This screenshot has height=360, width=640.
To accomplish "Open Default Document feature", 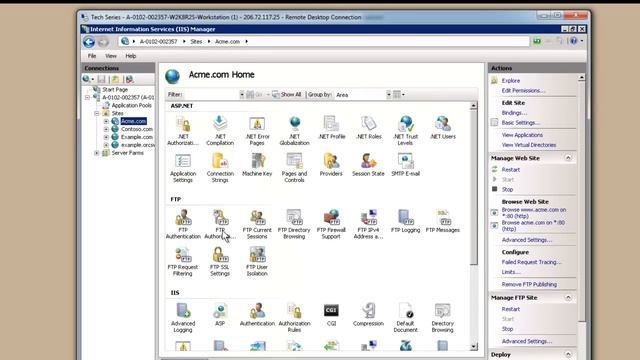I will pyautogui.click(x=405, y=318).
